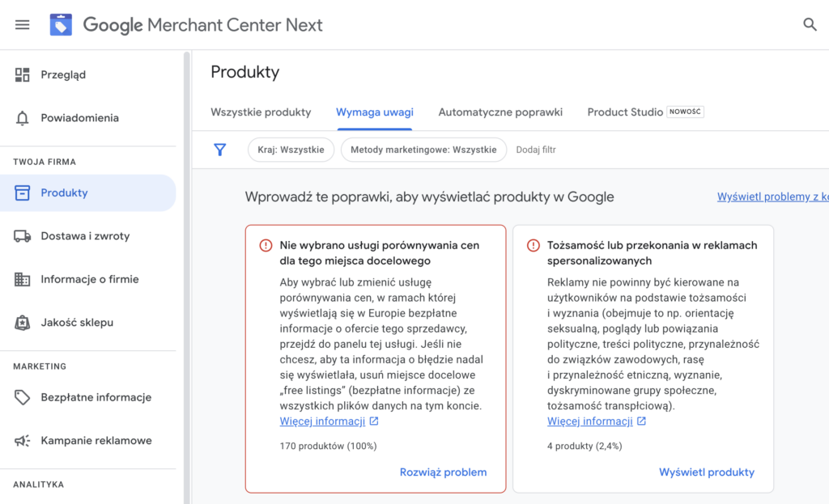Click the Wyświetl produkty button
The height and width of the screenshot is (504, 829).
706,472
